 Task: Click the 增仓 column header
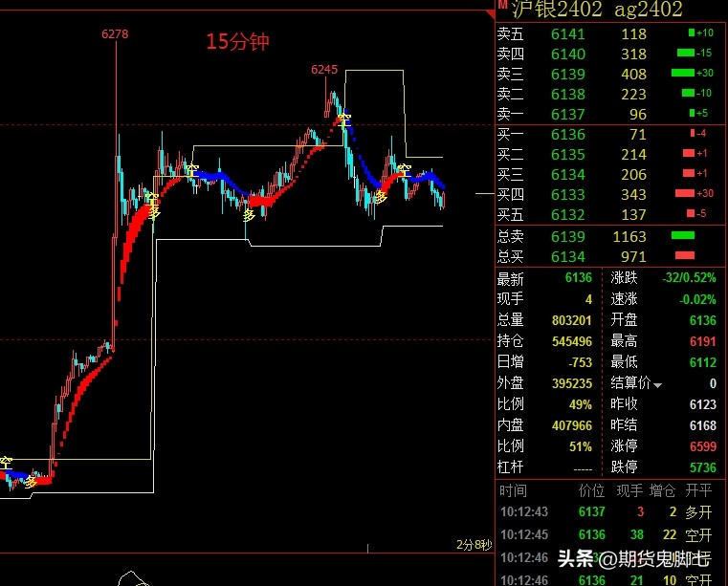point(662,491)
